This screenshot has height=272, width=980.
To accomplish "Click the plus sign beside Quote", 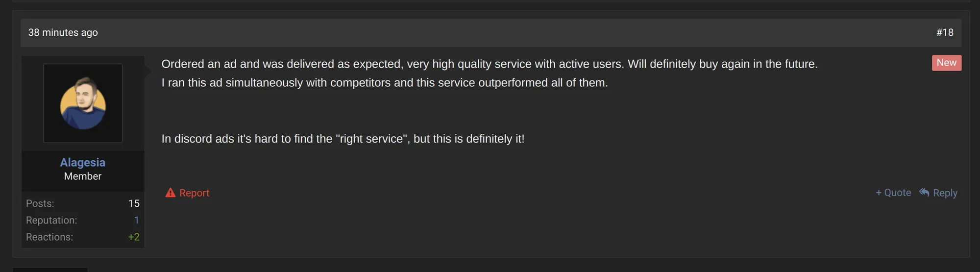I will click(x=879, y=193).
